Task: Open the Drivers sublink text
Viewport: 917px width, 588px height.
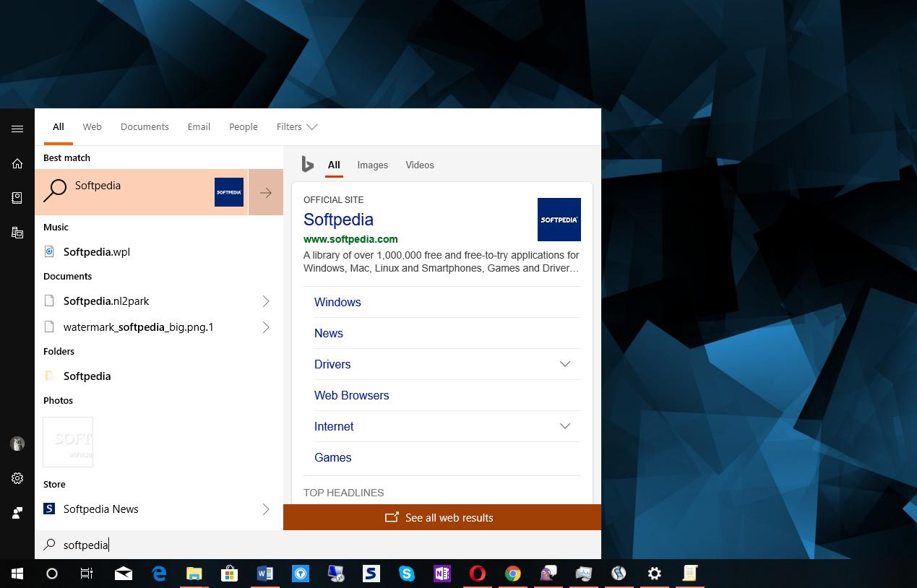Action: (x=332, y=364)
